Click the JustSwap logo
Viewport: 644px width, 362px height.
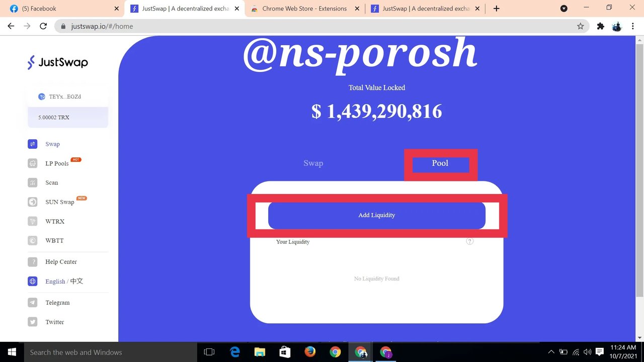57,62
